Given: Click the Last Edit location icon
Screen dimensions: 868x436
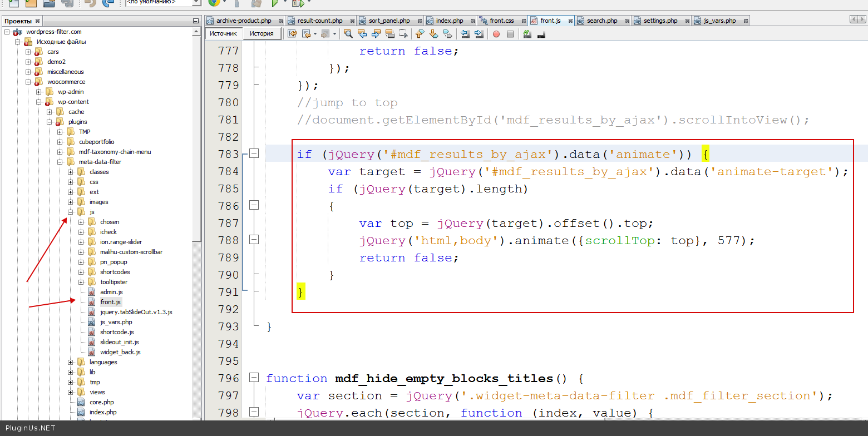Looking at the screenshot, I should coord(292,34).
